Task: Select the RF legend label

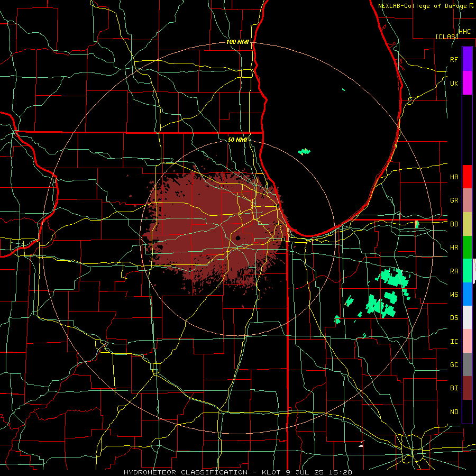Action: [454, 59]
